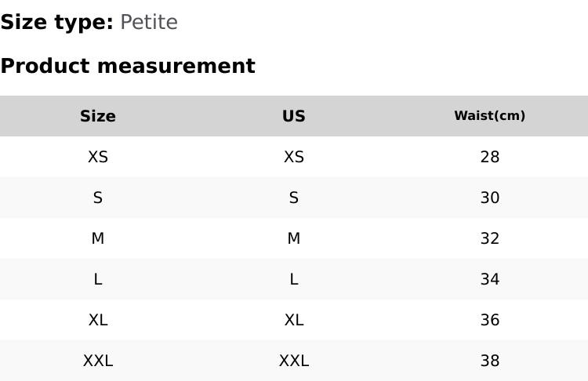This screenshot has width=588, height=381.
Task: Select the M value in Size column
Action: pos(98,238)
